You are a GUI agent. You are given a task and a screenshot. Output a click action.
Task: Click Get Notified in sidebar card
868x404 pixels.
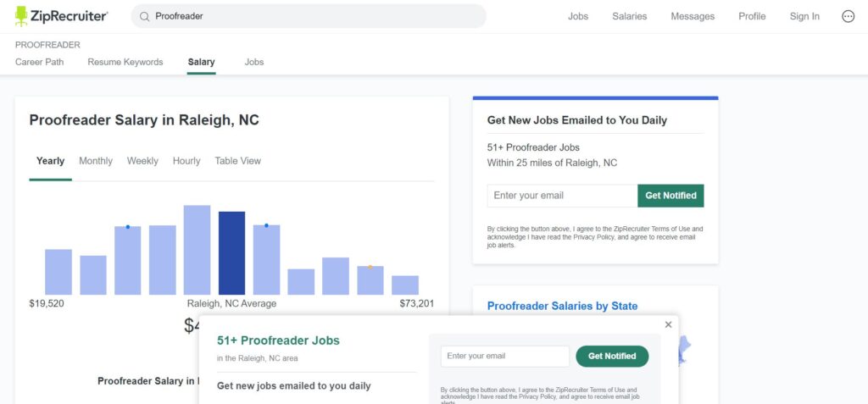pyautogui.click(x=670, y=196)
